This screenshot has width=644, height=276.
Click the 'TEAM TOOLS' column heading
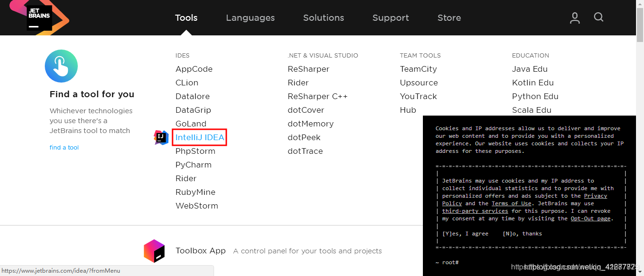point(420,55)
